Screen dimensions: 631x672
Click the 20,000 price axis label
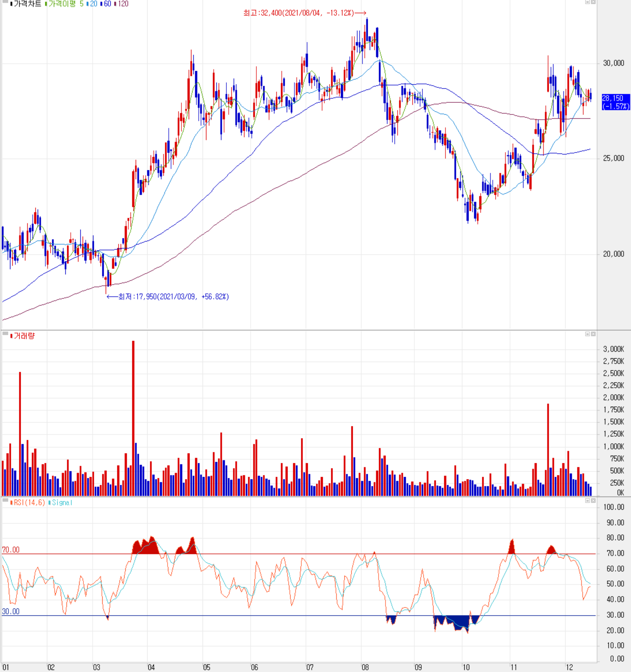(x=614, y=254)
